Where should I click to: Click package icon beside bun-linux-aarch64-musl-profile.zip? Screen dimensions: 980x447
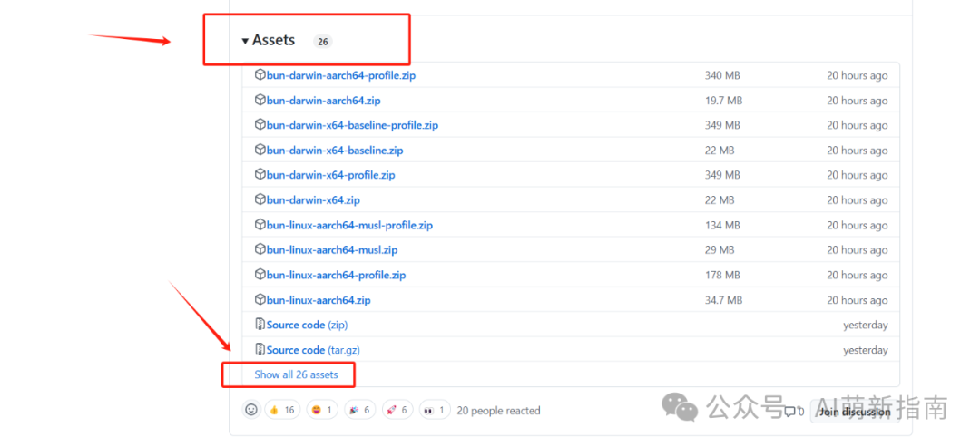[260, 225]
